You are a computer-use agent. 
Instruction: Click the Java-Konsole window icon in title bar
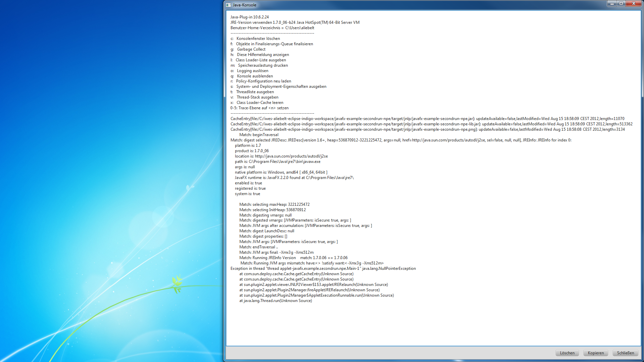[229, 5]
